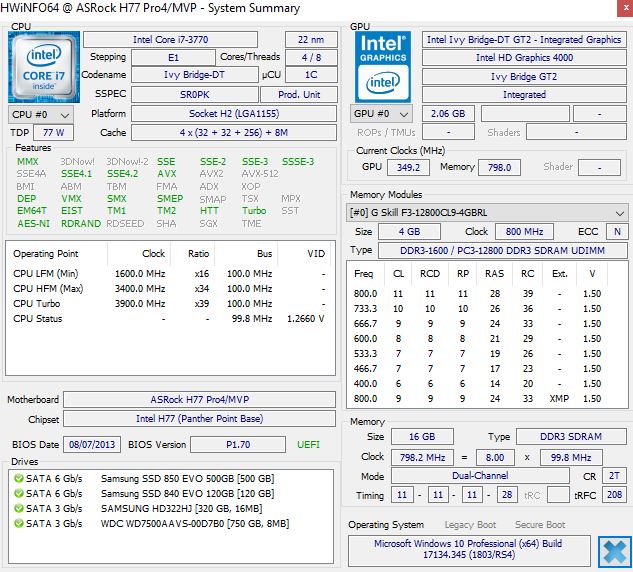Click the 2.06 GB GPU memory field

(x=448, y=114)
